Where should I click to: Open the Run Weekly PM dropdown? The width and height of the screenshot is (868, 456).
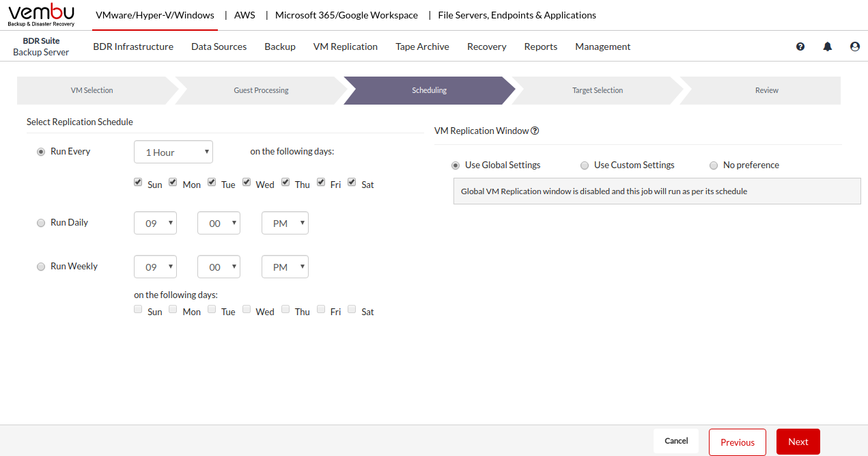pyautogui.click(x=285, y=267)
